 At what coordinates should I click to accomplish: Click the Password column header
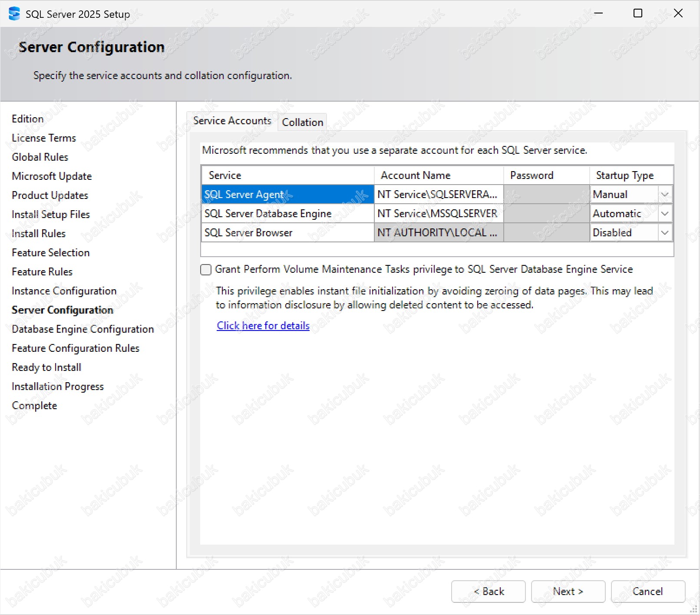547,175
